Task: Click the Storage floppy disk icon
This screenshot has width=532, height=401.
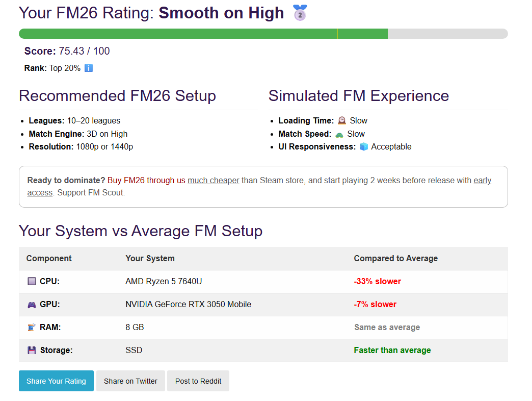Action: pyautogui.click(x=32, y=350)
